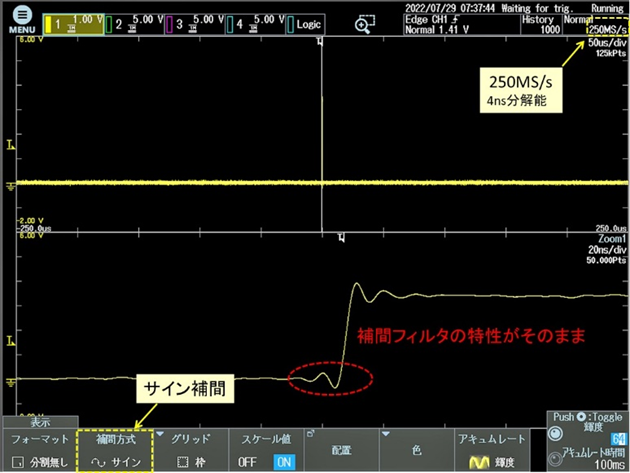Image resolution: width=630 pixels, height=473 pixels.
Task: Click the 輝度 knob icon
Action: point(556,434)
